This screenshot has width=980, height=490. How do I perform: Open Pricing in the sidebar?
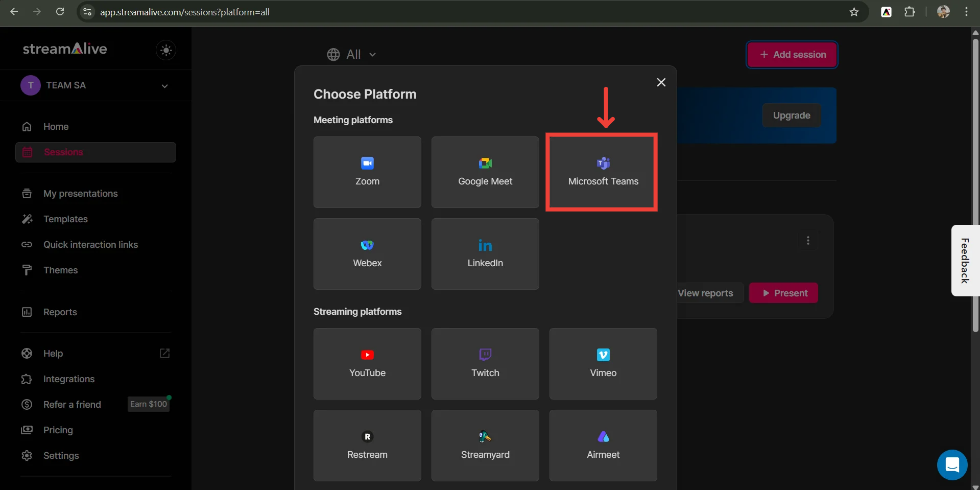click(x=95, y=430)
